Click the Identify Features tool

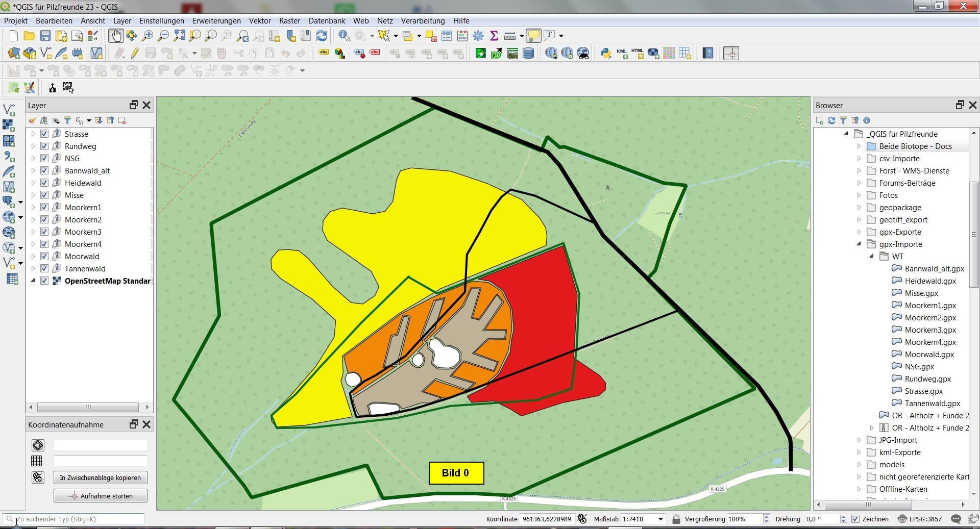(344, 36)
